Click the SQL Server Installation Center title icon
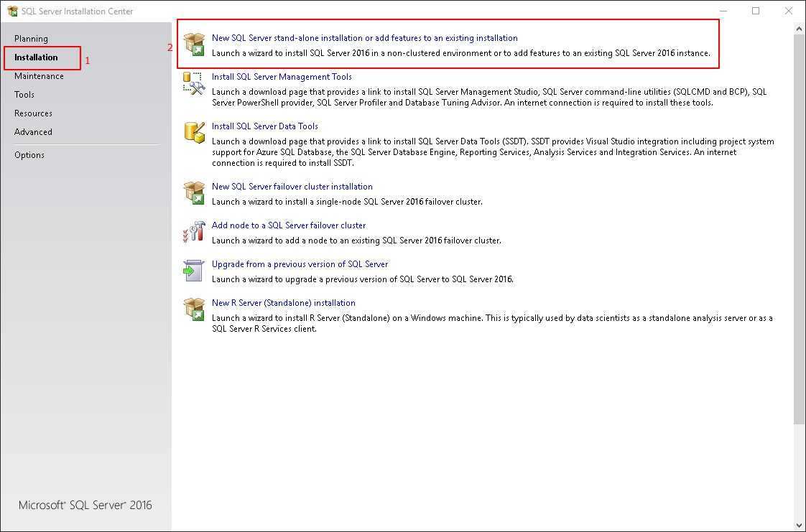This screenshot has height=532, width=806. pyautogui.click(x=12, y=11)
